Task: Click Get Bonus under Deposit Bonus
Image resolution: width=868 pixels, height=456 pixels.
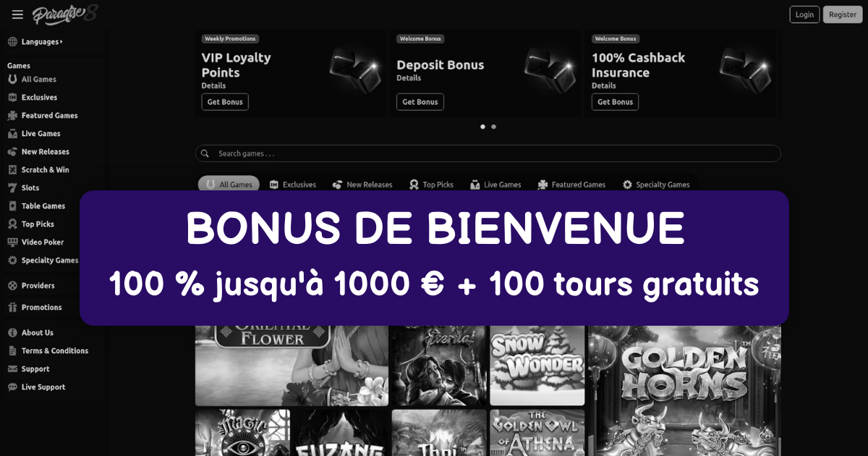Action: tap(420, 102)
